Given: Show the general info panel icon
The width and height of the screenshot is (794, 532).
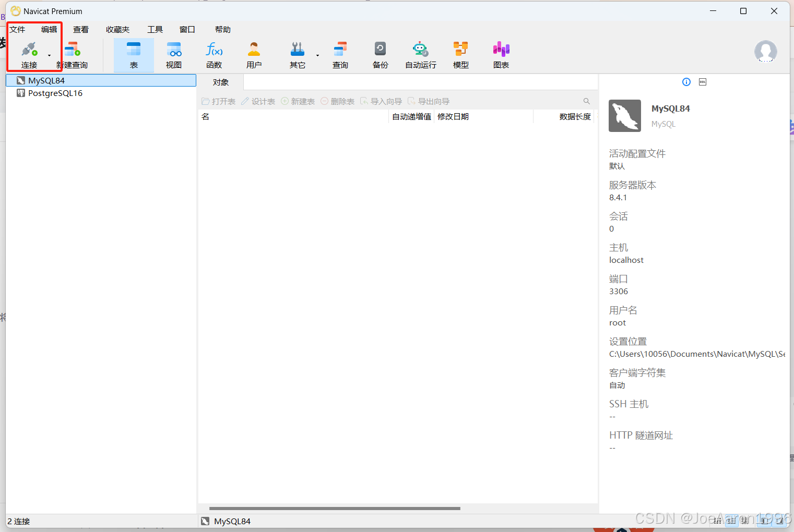Looking at the screenshot, I should pyautogui.click(x=686, y=82).
